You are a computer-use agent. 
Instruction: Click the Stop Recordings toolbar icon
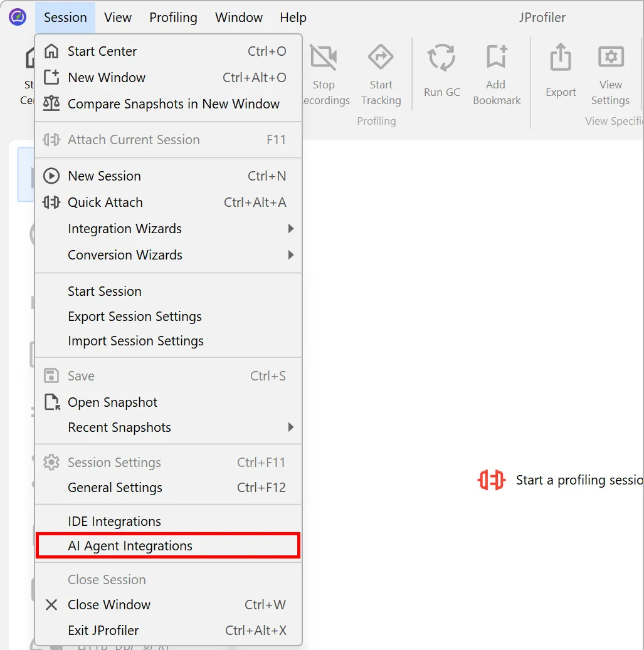(x=324, y=57)
